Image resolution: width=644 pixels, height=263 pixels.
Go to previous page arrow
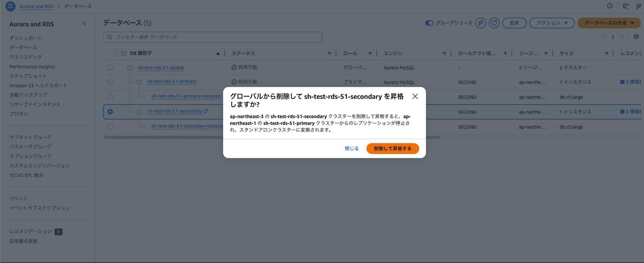(x=603, y=37)
